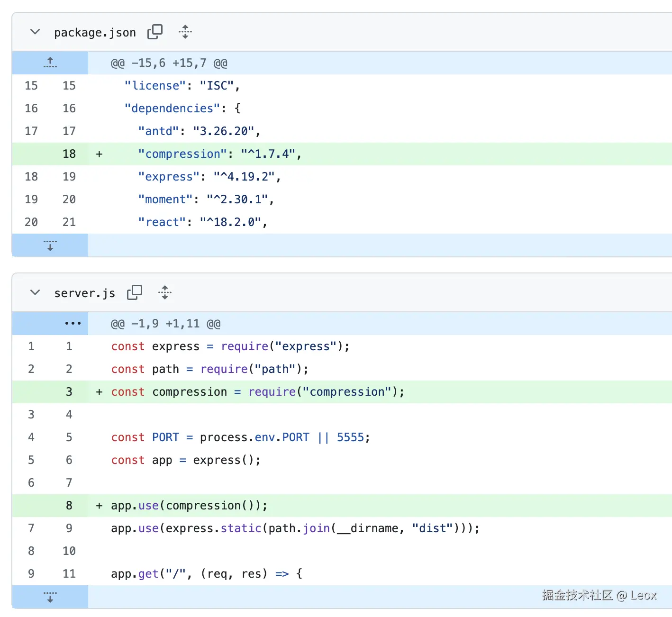The height and width of the screenshot is (617, 672).
Task: Click the server.js file name
Action: (x=84, y=293)
